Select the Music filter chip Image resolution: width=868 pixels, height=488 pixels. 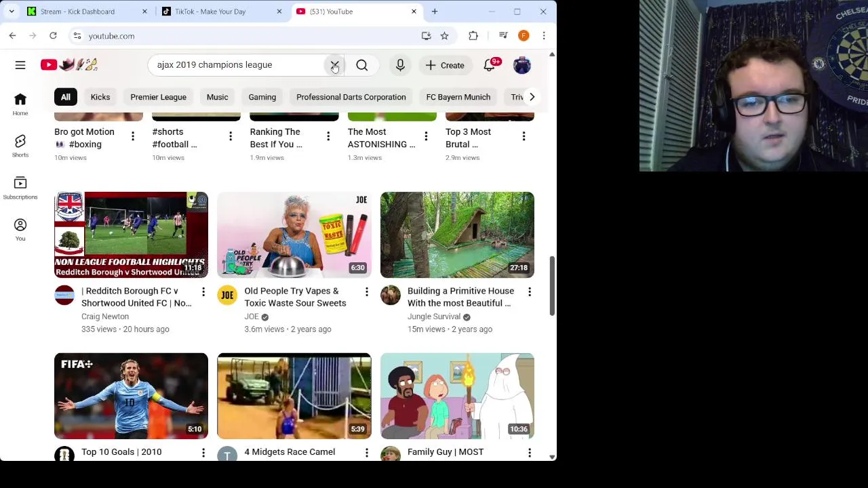[x=218, y=97]
